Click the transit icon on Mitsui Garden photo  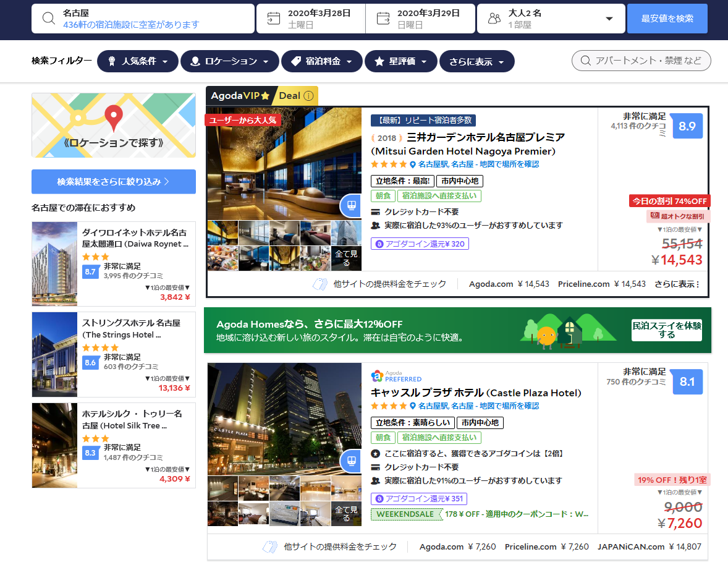click(351, 205)
